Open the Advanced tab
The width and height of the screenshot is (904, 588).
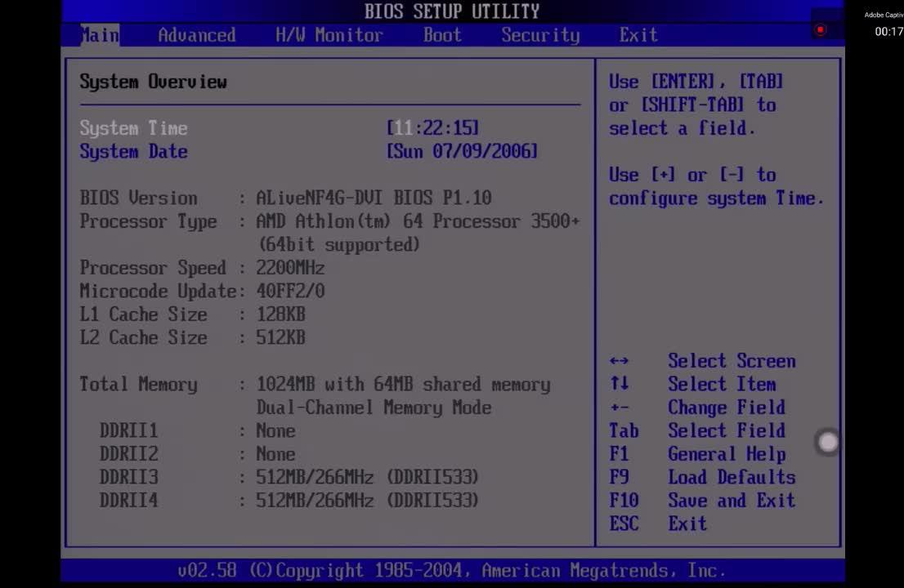coord(197,35)
